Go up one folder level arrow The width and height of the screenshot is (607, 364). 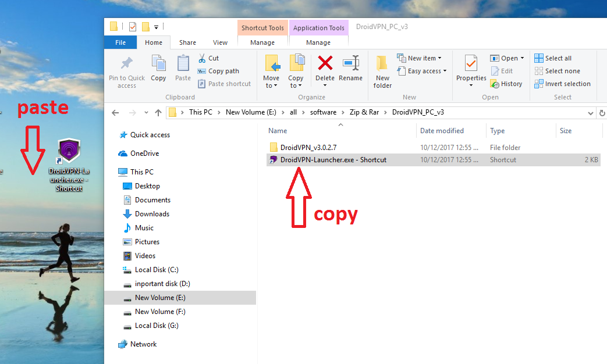(x=158, y=113)
